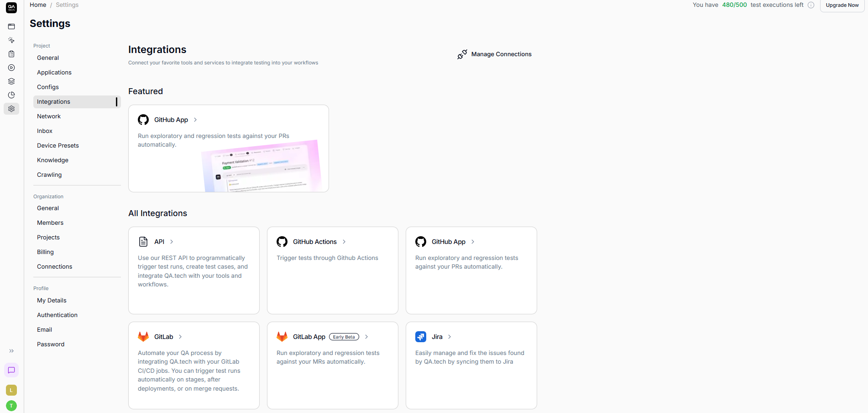Open the clipboard test cases icon
Viewport: 868px width, 413px height.
pyautogui.click(x=11, y=54)
